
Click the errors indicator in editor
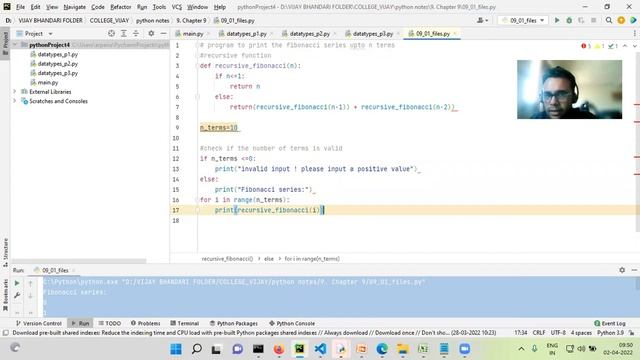586,46
